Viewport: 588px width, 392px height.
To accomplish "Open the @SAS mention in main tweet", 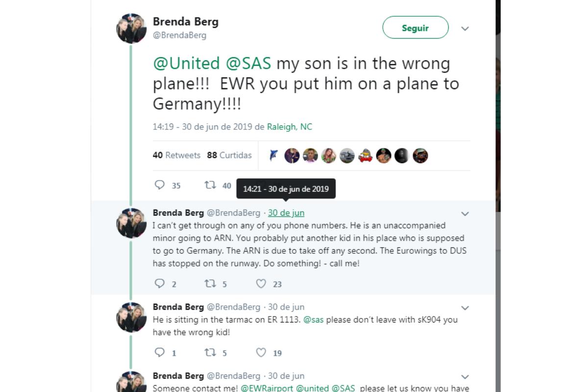I will (x=248, y=64).
